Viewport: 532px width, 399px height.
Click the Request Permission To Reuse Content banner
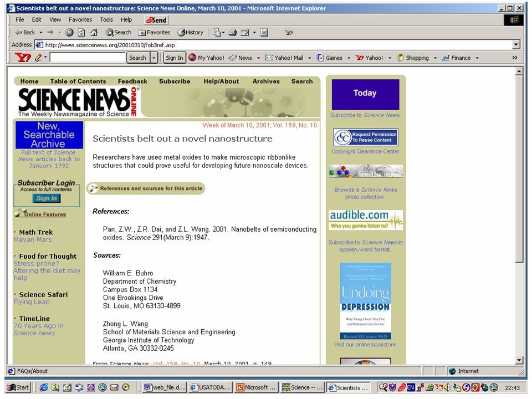(365, 137)
